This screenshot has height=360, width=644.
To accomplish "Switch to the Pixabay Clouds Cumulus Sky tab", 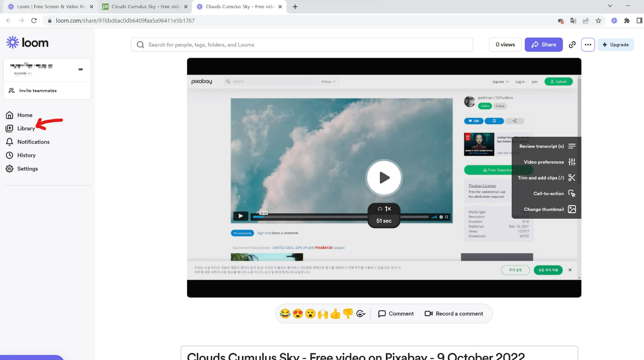I will click(x=145, y=7).
